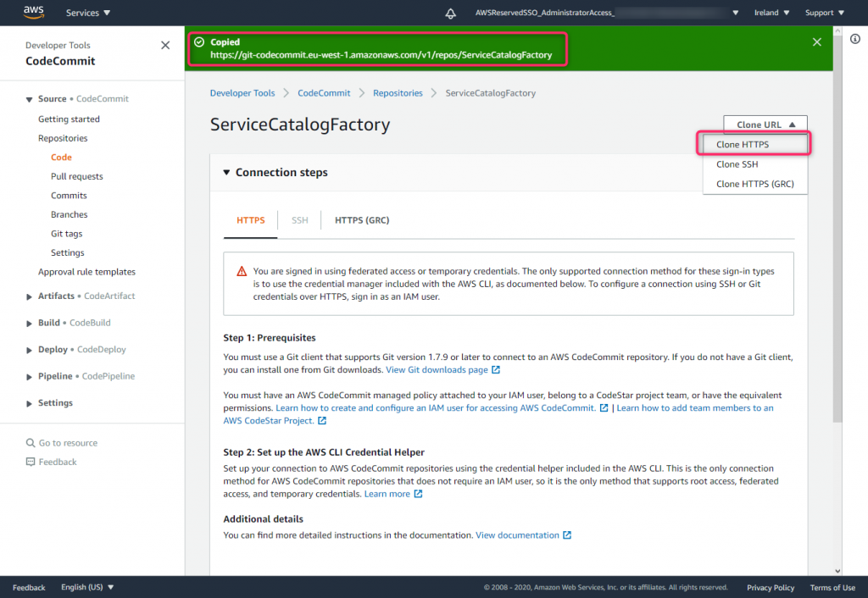Viewport: 868px width, 598px height.
Task: Click the external link icon after Learn more
Action: (419, 494)
